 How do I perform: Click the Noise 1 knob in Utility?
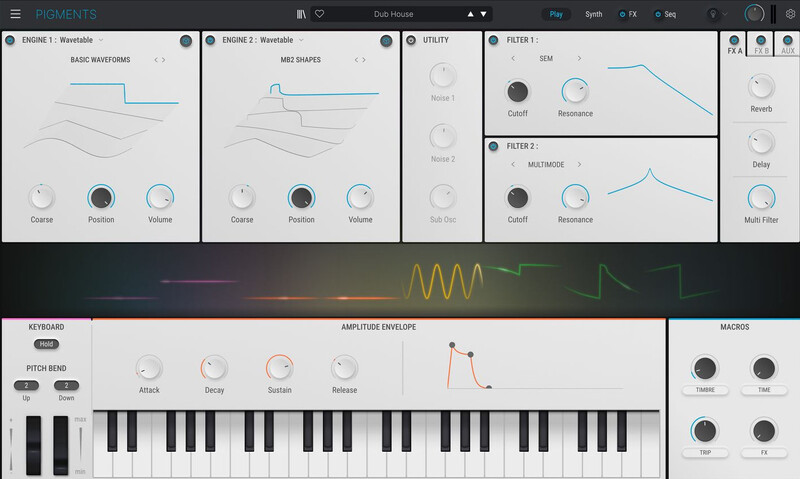coord(443,76)
